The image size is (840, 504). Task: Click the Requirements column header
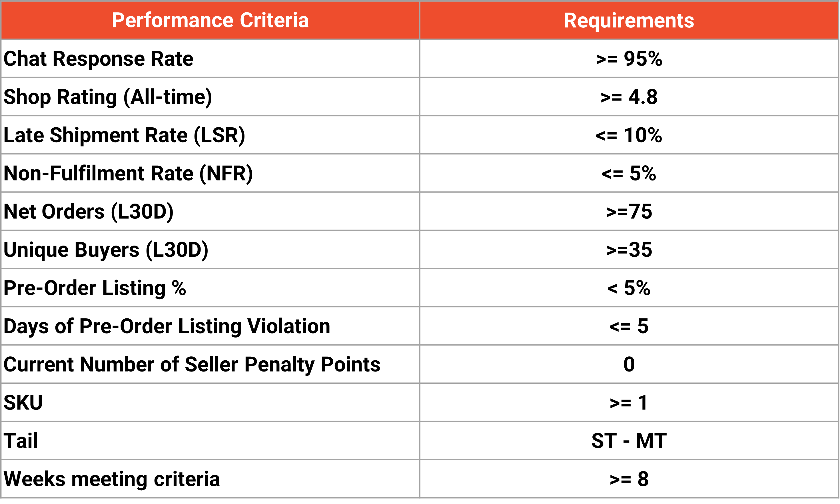click(x=629, y=20)
